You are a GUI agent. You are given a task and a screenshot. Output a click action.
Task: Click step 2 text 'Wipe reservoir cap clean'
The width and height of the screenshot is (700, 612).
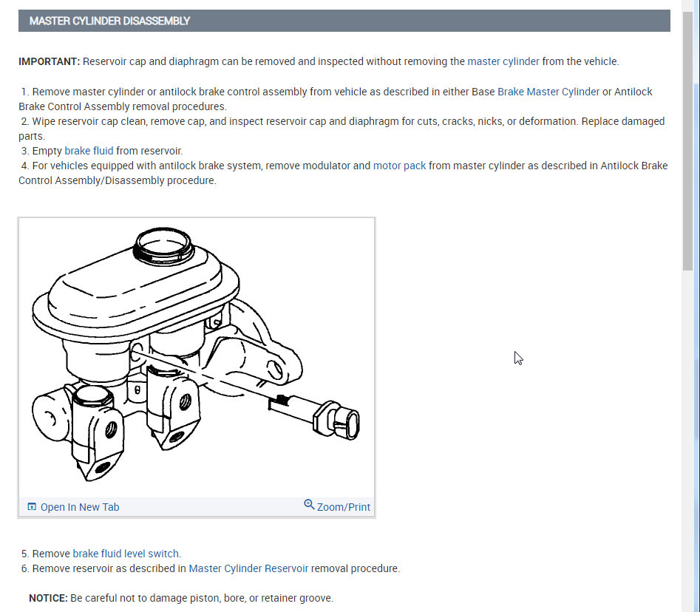click(89, 121)
